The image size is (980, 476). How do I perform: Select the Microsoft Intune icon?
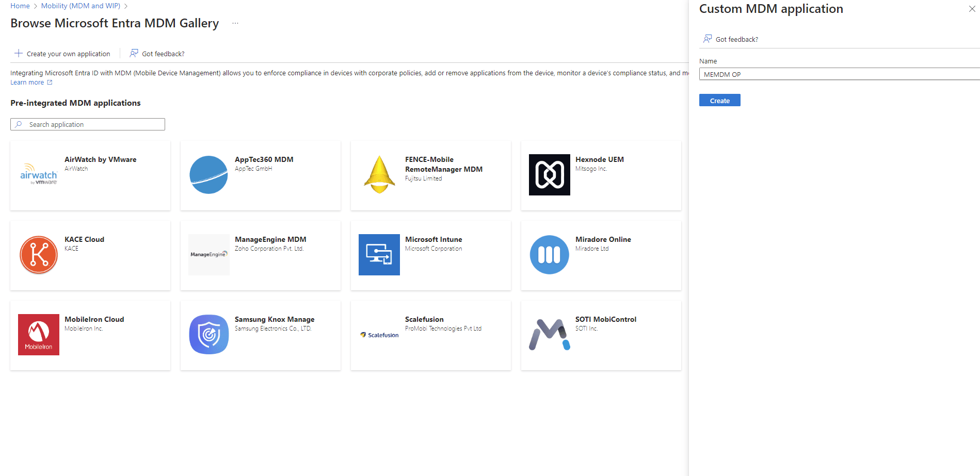[379, 255]
